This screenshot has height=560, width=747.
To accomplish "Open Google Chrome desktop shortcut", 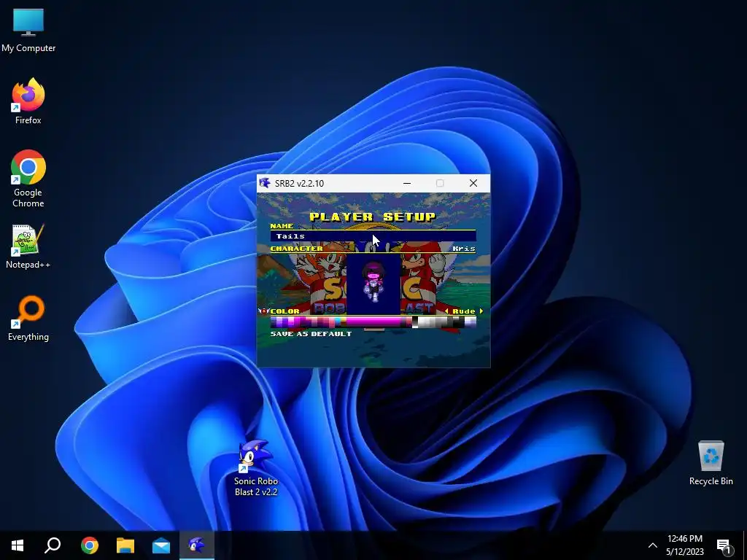I will 28,179.
